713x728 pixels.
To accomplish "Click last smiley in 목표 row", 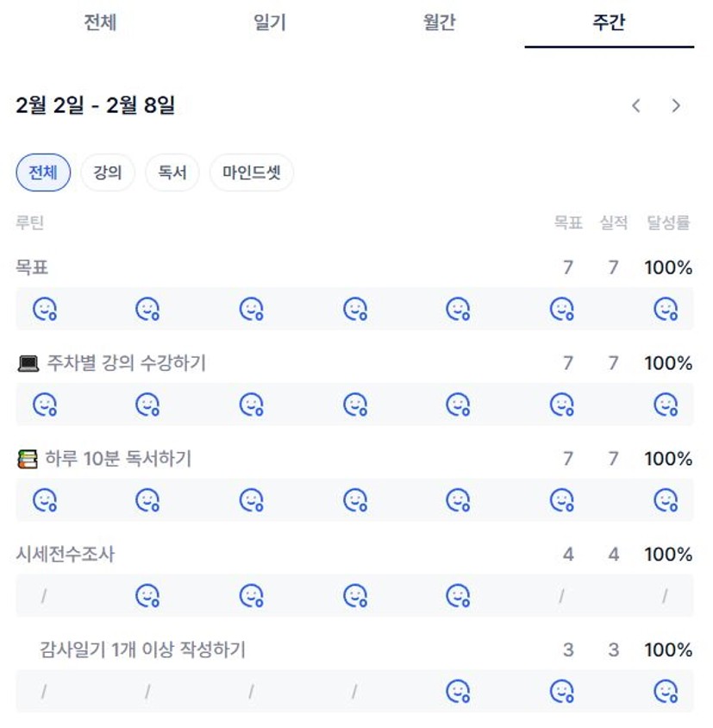I will (666, 309).
